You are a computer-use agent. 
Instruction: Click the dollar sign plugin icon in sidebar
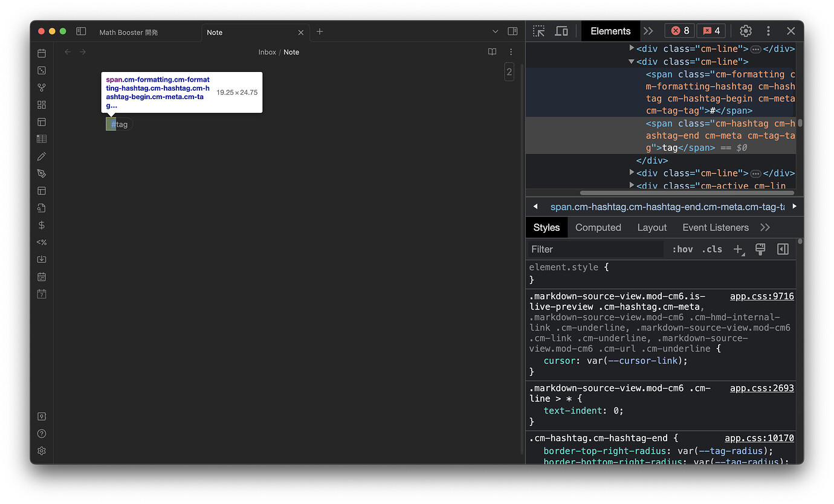pos(42,225)
